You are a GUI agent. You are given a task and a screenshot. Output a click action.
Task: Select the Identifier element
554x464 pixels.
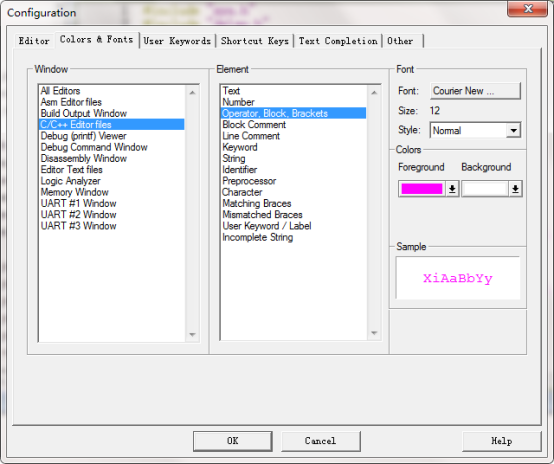(293, 170)
